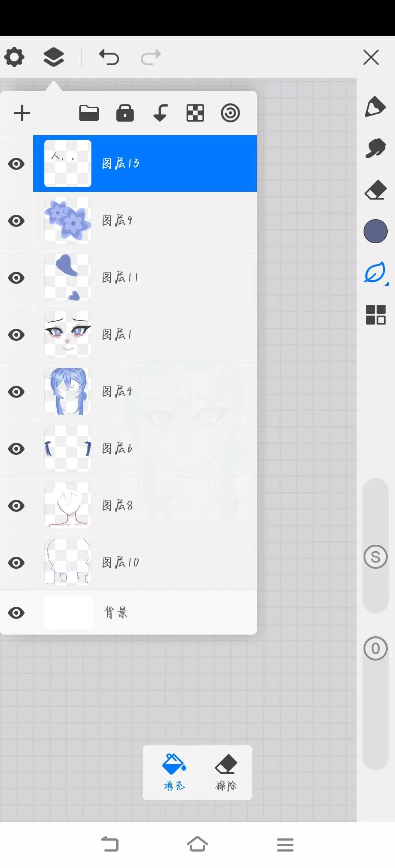Select layer 图层11 thumbnail
This screenshot has height=868, width=395.
68,278
